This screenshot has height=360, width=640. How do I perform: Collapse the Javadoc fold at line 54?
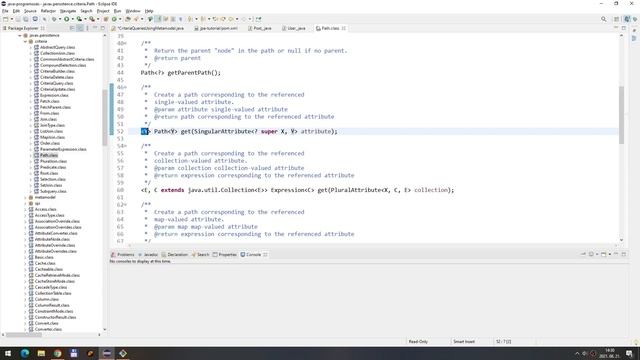[125, 146]
